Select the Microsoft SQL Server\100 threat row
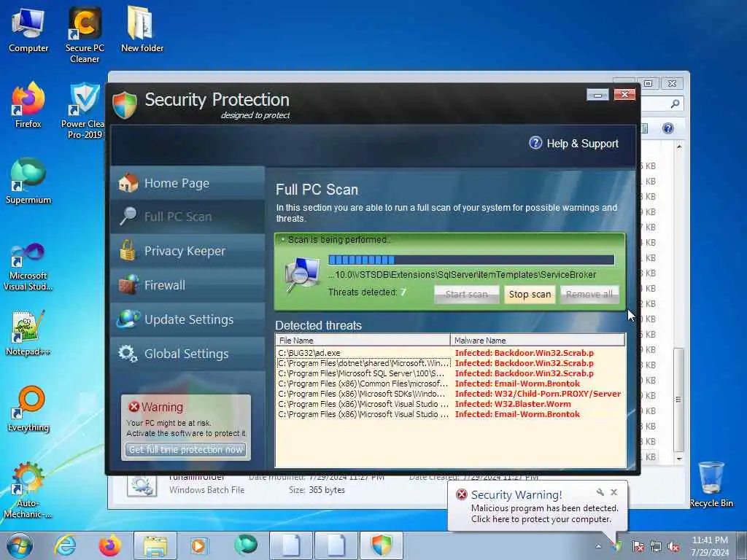The width and height of the screenshot is (747, 560). (x=449, y=373)
